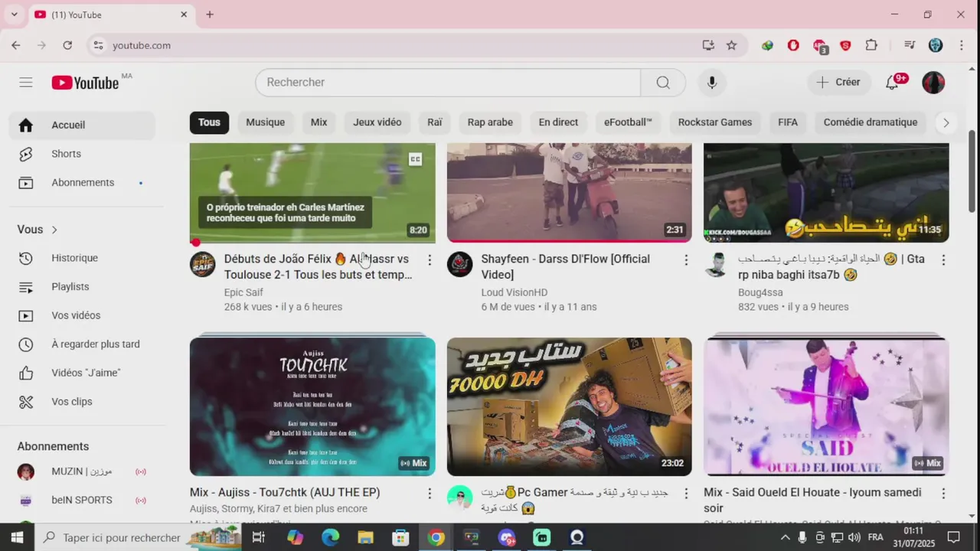Open Historique in the sidebar

[82, 258]
